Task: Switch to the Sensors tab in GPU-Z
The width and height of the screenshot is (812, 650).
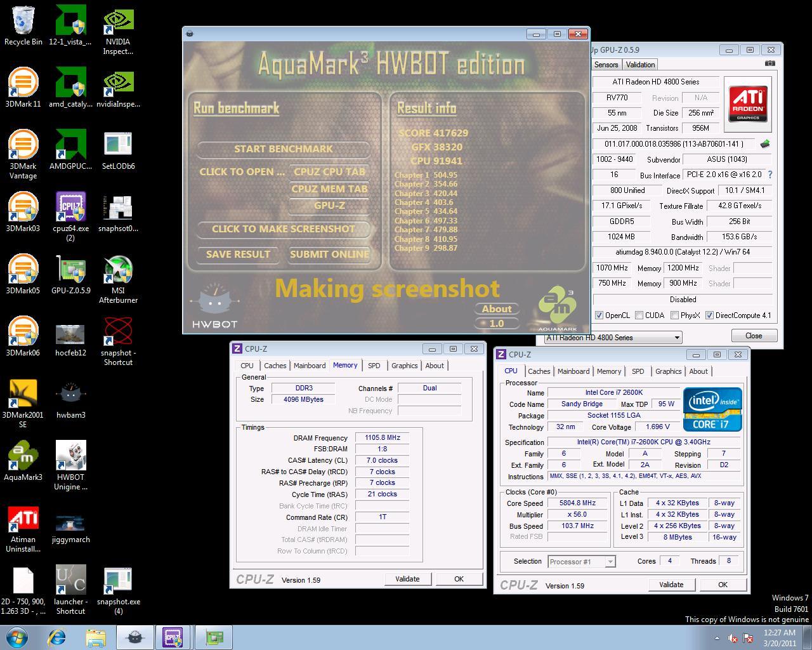Action: pos(606,65)
